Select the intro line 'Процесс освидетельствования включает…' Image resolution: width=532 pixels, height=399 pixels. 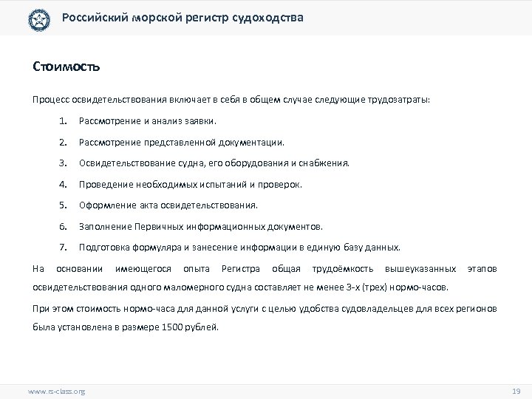tap(231, 100)
